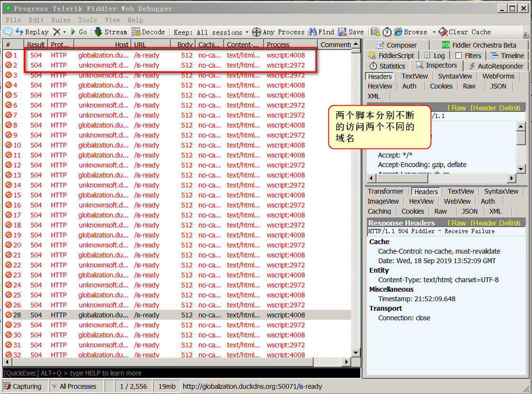
Task: Sort sessions by Process column
Action: click(291, 44)
